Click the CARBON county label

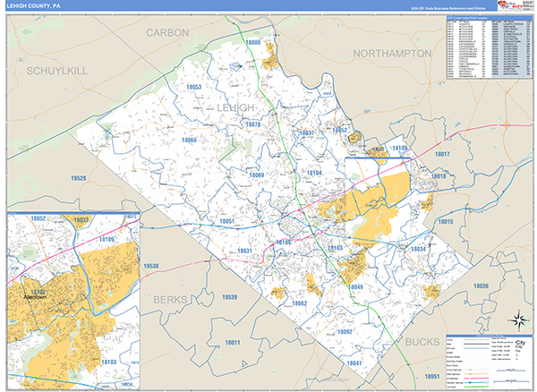(x=168, y=32)
